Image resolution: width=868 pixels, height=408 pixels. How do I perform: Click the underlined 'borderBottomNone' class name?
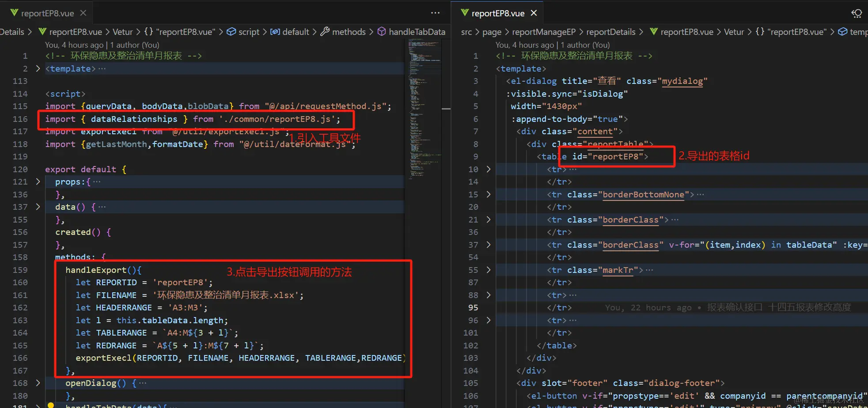click(643, 194)
